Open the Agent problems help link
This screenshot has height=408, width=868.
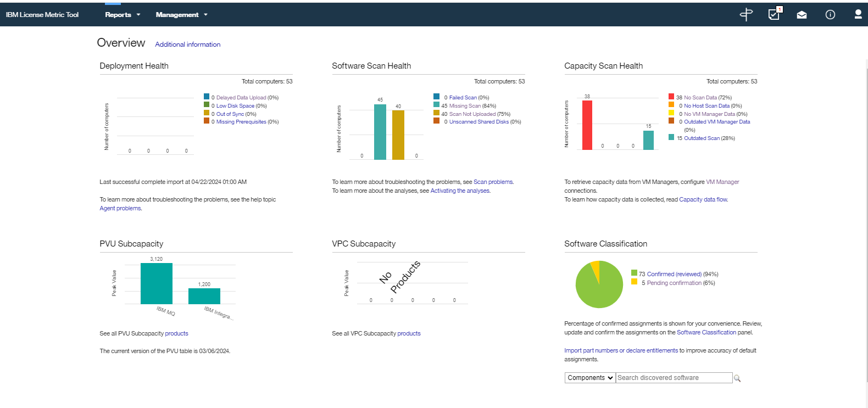pyautogui.click(x=120, y=208)
